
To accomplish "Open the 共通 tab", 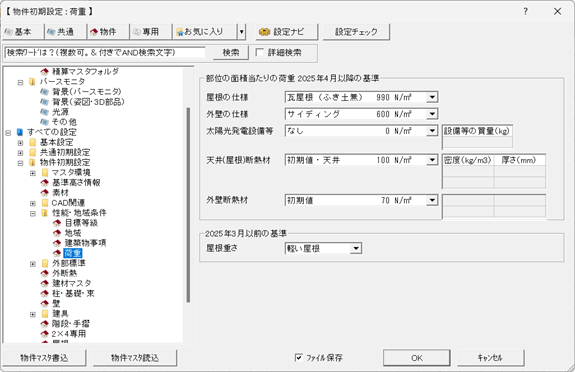I will [65, 32].
